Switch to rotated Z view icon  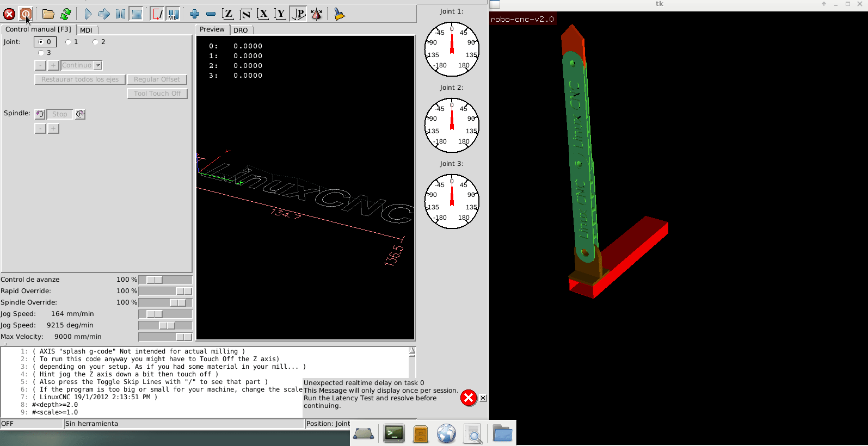pos(245,14)
